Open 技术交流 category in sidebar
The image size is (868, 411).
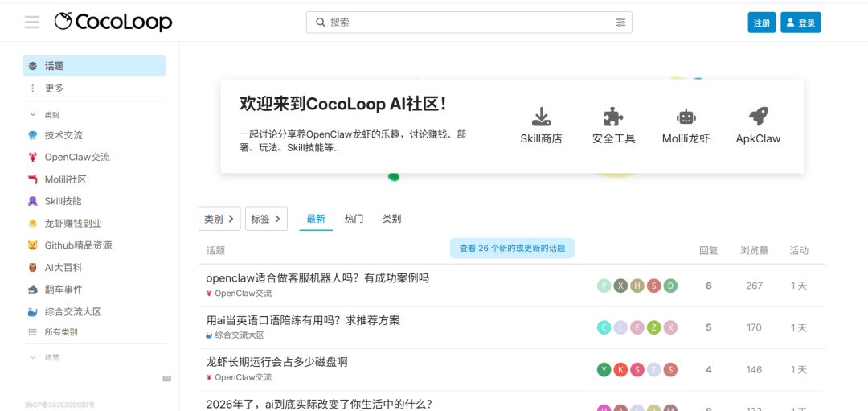pyautogui.click(x=63, y=135)
